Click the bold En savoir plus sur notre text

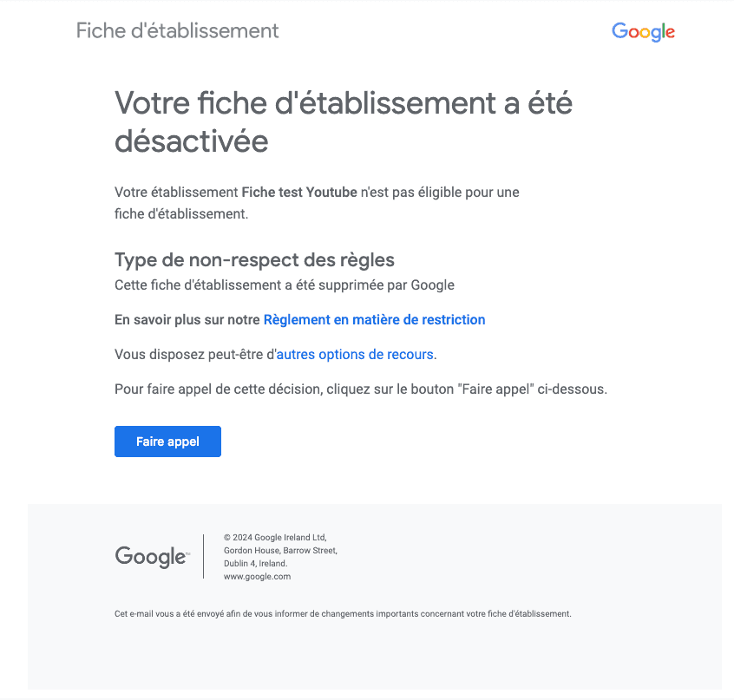187,320
